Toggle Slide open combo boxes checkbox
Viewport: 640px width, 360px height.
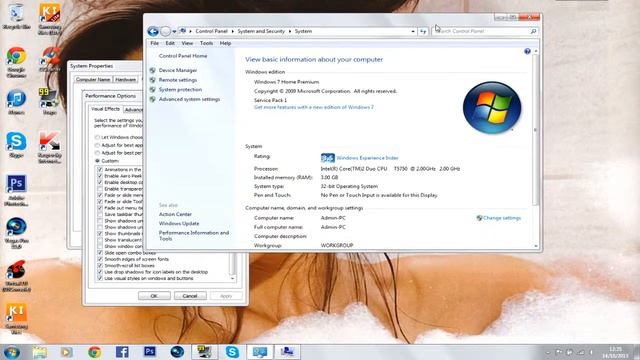100,253
